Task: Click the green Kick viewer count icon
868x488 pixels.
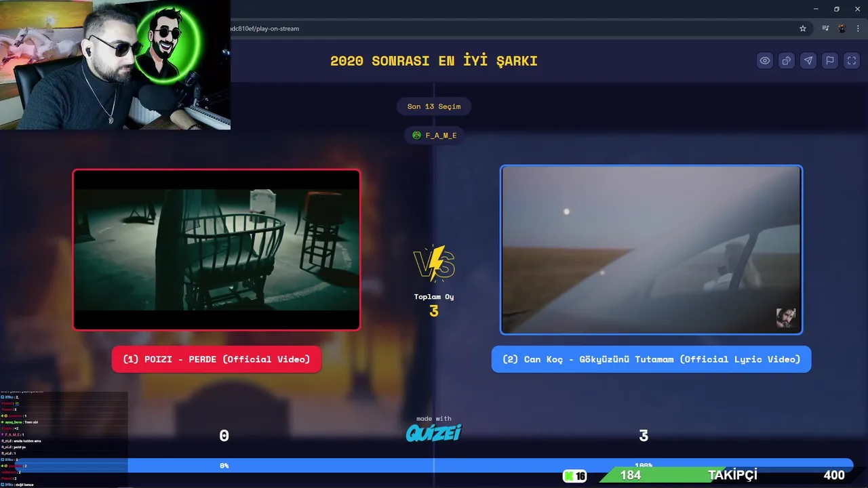Action: pos(575,476)
